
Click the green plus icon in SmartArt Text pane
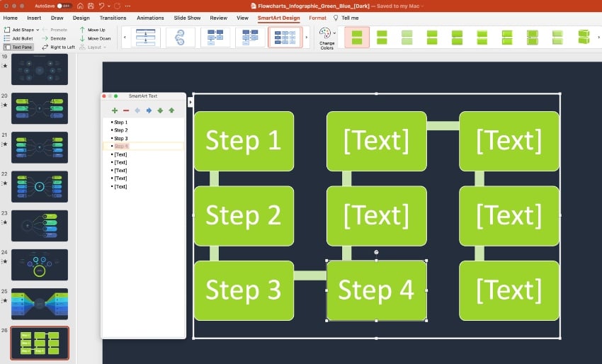click(115, 110)
